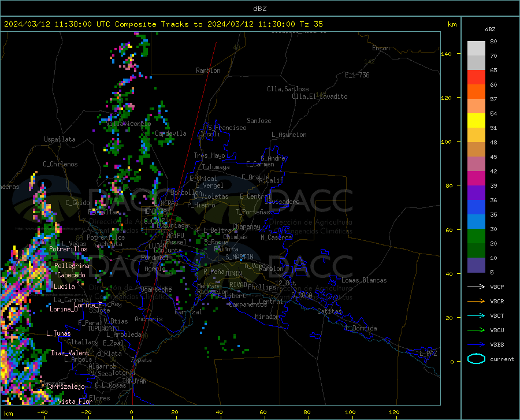Click the MENDOZA city label
520x420 pixels.
[154, 211]
